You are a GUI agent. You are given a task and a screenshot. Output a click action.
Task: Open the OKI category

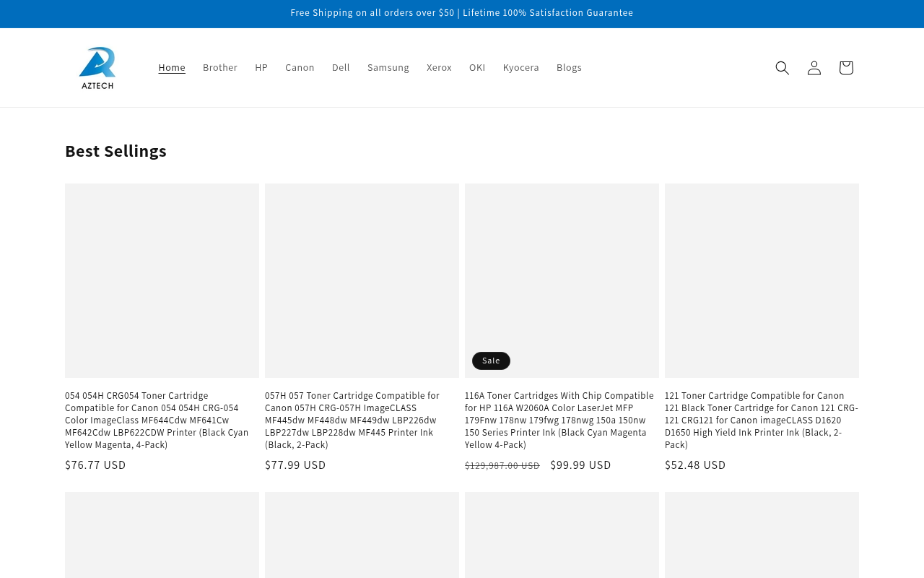477,67
